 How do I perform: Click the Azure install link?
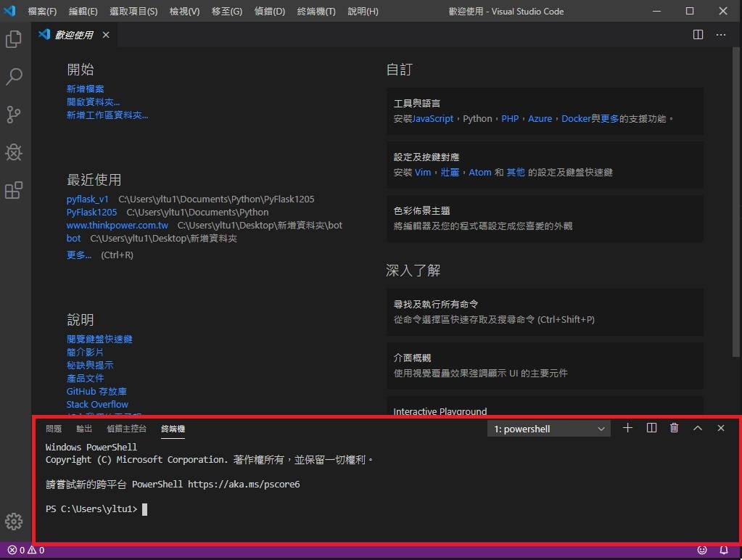[540, 119]
